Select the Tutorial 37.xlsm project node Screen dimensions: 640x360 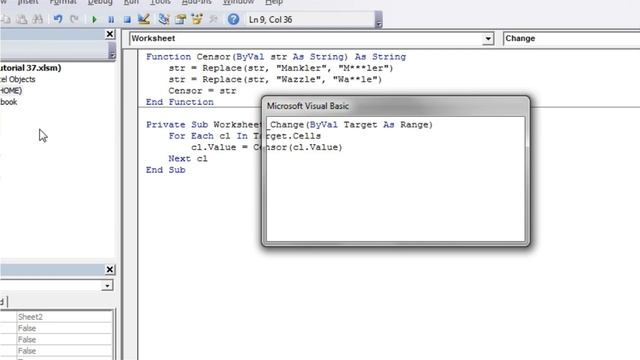click(x=30, y=68)
